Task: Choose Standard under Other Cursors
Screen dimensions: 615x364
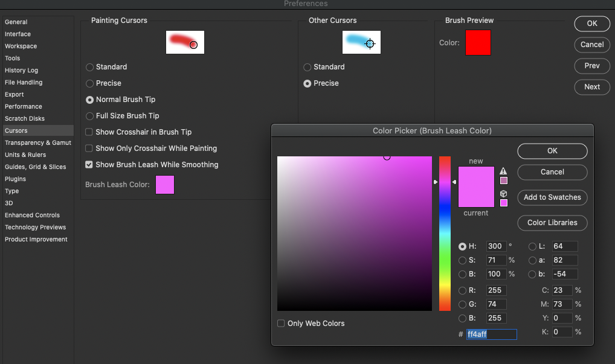Action: coord(307,67)
